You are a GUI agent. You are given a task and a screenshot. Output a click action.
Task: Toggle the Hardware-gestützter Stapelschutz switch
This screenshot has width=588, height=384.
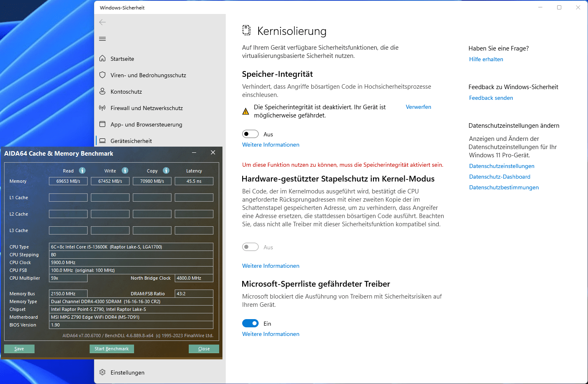(250, 247)
